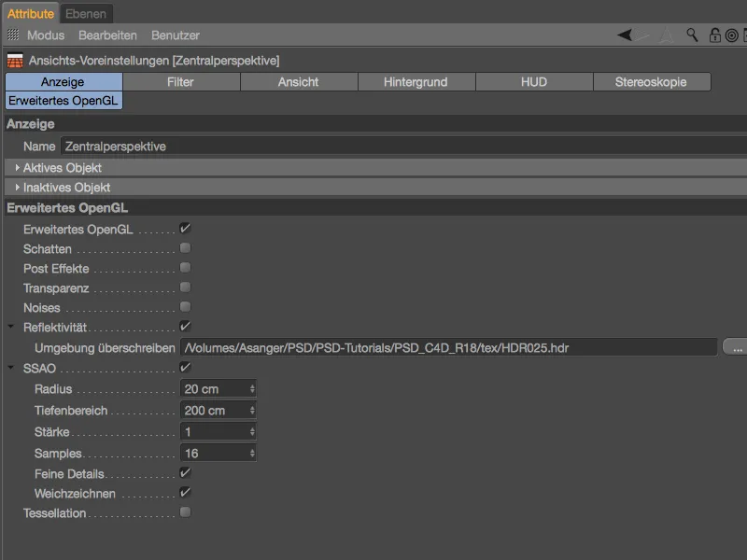This screenshot has height=560, width=747.
Task: Click the target mode circle icon
Action: pos(732,35)
